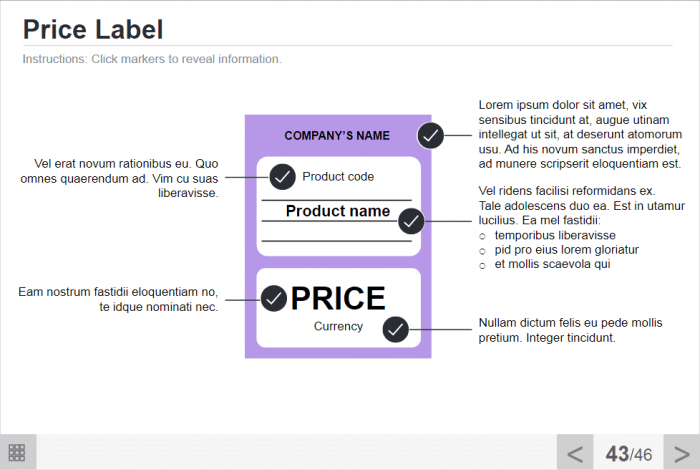The image size is (700, 470).
Task: Go to the previous slide arrow
Action: [x=575, y=453]
